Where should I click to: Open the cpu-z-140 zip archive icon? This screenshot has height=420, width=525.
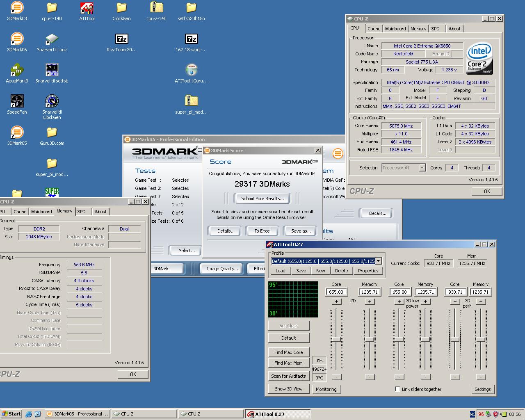[x=156, y=11]
